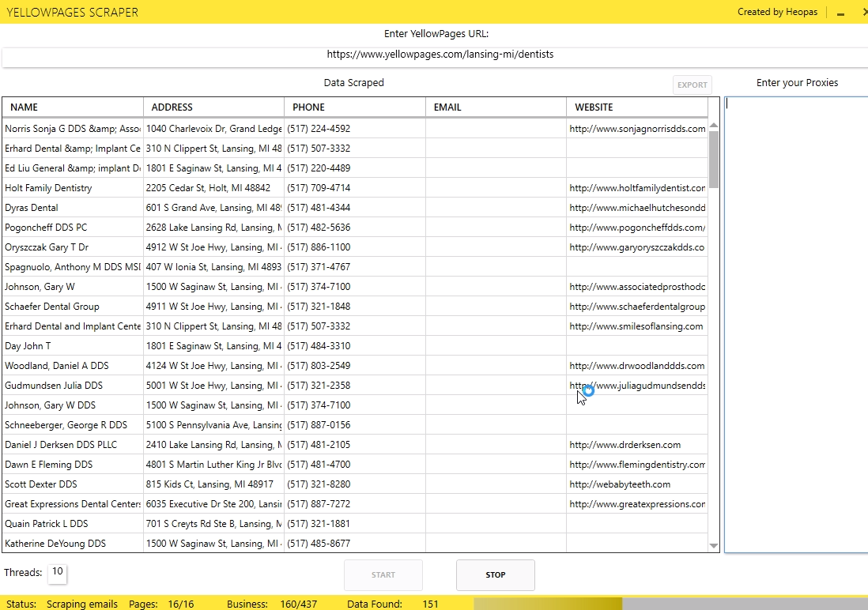This screenshot has width=868, height=610.
Task: Click the vertical scrollbar thumb of the table
Action: 714,160
